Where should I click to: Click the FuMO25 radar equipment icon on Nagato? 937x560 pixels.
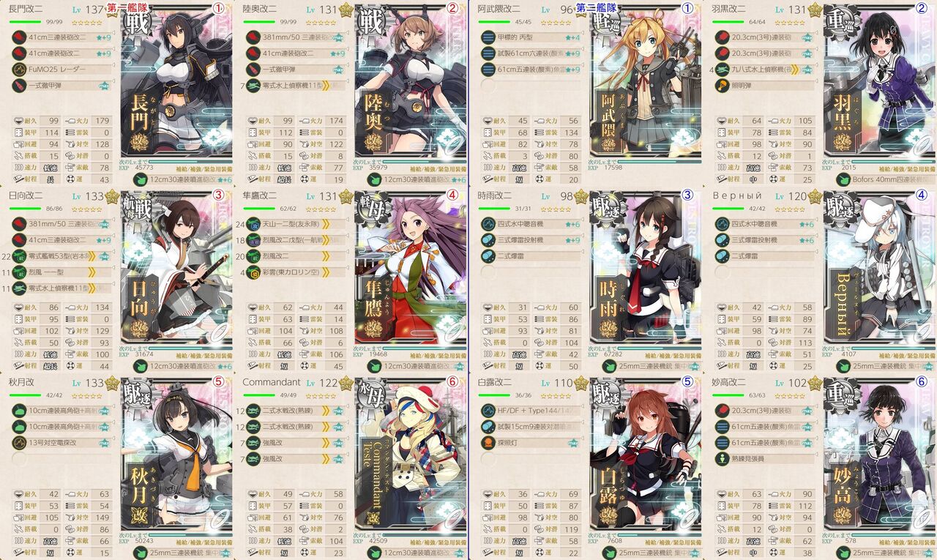19,69
